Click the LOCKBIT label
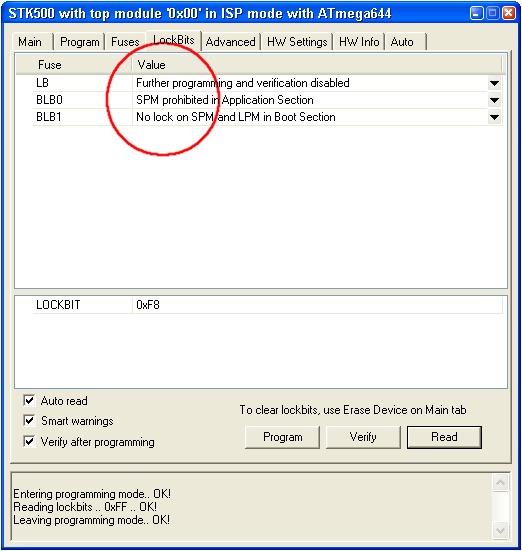Viewport: 522px width, 551px height. pos(58,305)
